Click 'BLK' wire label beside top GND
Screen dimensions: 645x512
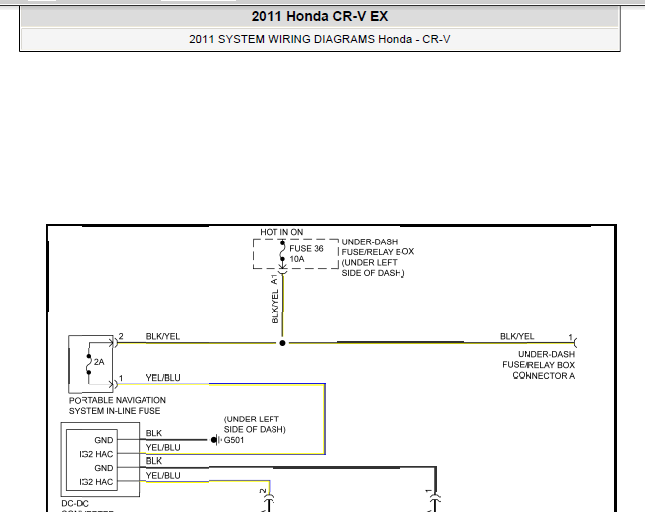(153, 433)
